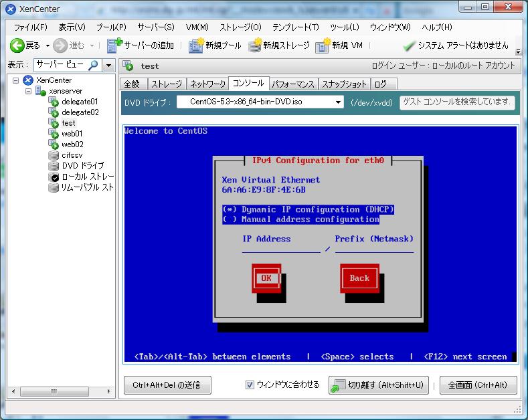Click the web02 VM icon

54,144
